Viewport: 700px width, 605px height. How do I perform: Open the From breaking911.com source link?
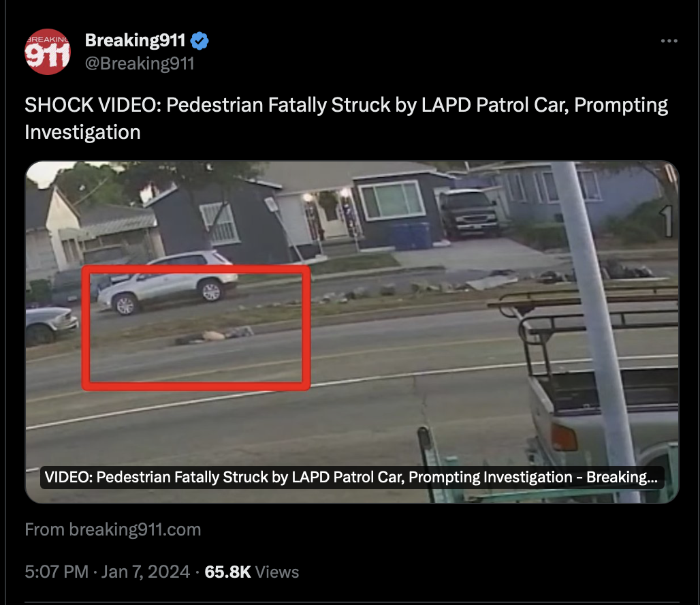112,529
